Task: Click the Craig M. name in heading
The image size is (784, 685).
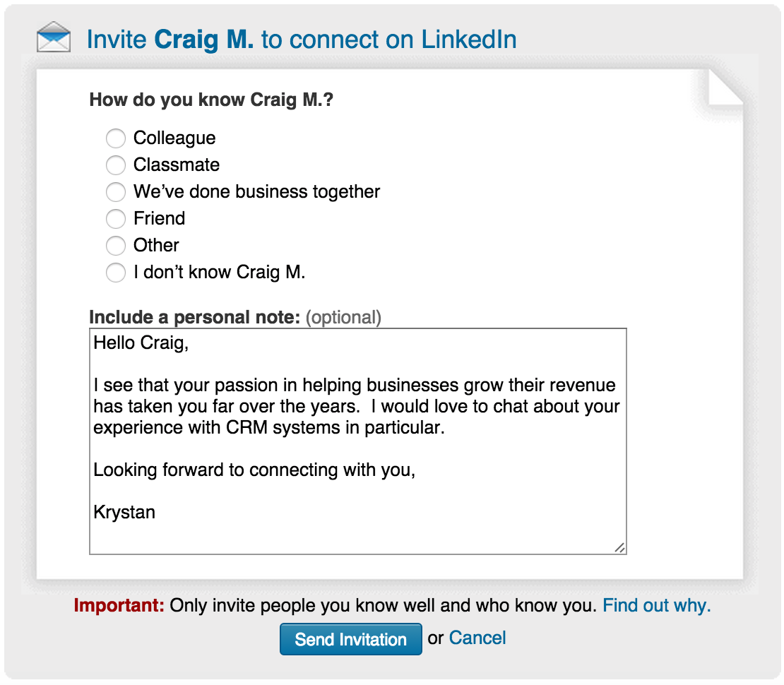Action: point(204,40)
